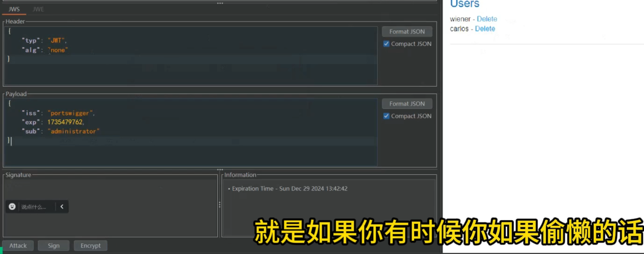This screenshot has height=254, width=644.
Task: Collapse the chat box with left chevron
Action: point(62,207)
